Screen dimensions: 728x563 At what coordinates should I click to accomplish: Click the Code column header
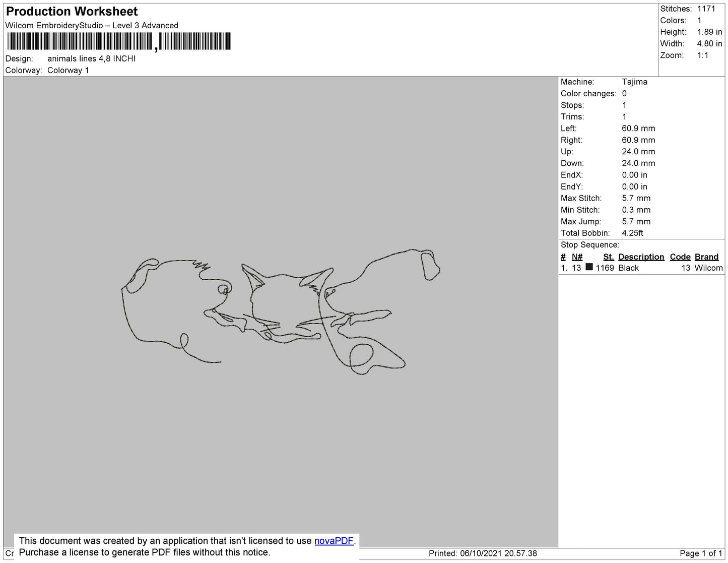tap(680, 257)
